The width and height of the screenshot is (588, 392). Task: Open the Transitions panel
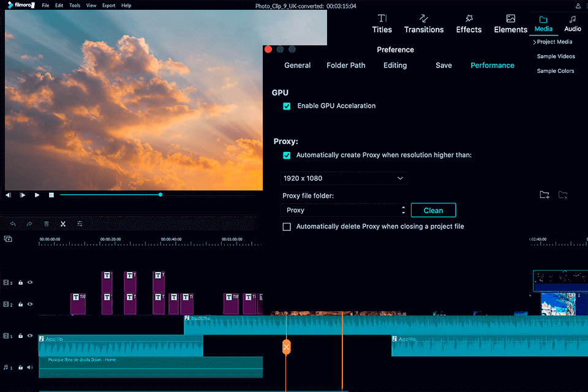(x=424, y=24)
